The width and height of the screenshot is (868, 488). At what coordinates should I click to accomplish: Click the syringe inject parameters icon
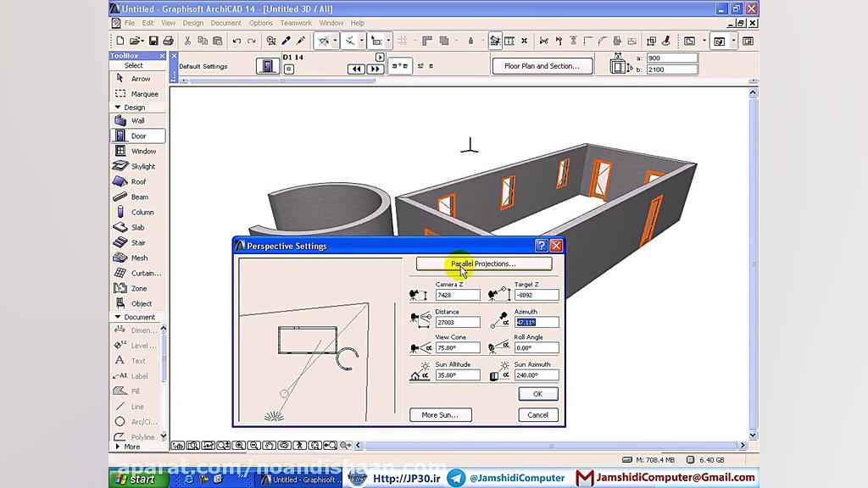(301, 41)
